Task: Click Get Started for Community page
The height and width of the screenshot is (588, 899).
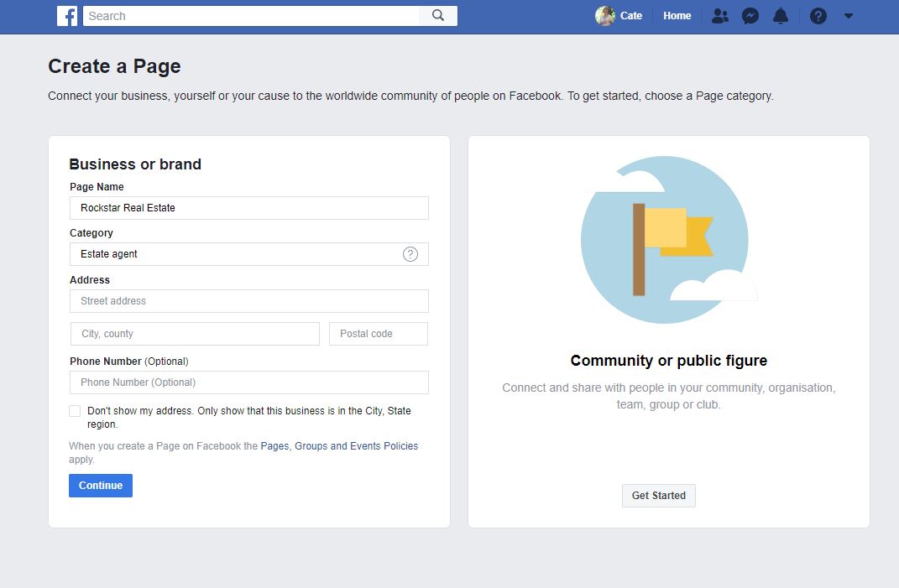Action: click(x=659, y=496)
